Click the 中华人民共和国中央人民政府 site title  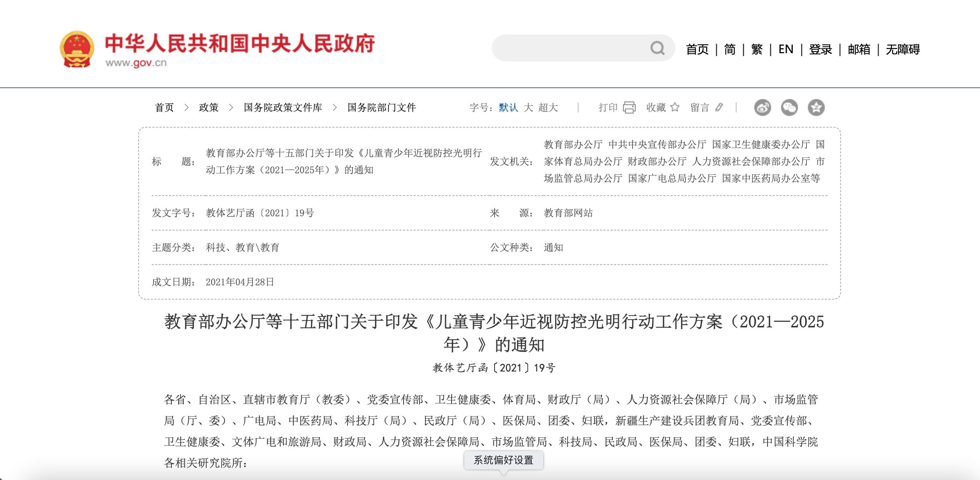[x=240, y=43]
